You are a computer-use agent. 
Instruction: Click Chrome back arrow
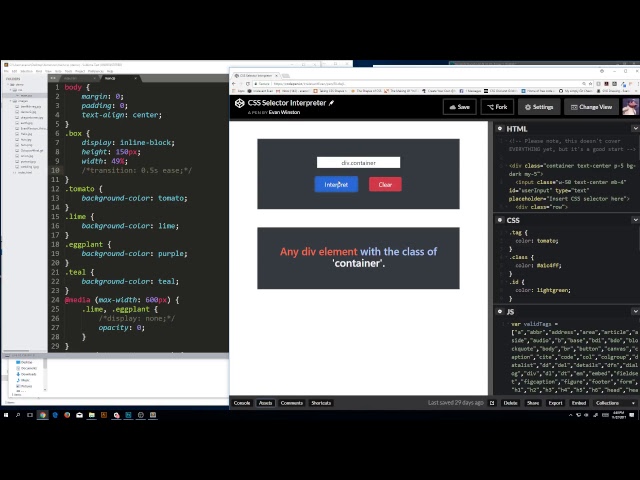(234, 84)
